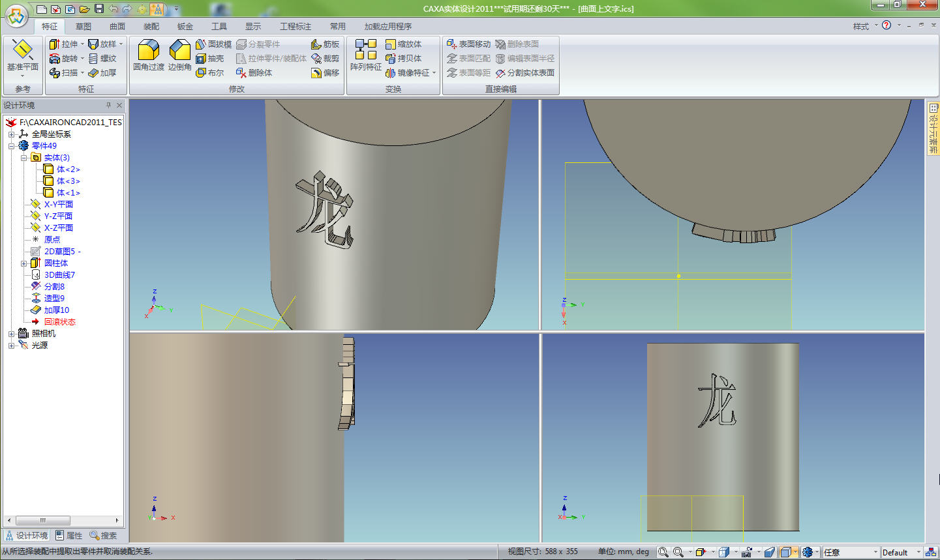Screen dimensions: 940x560
Task: Expand the 照相机 tree node
Action: click(11, 334)
